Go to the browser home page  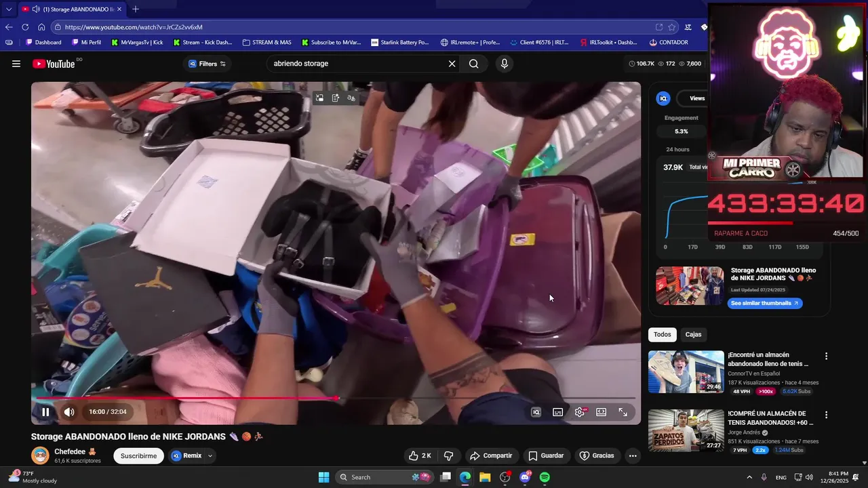point(41,27)
